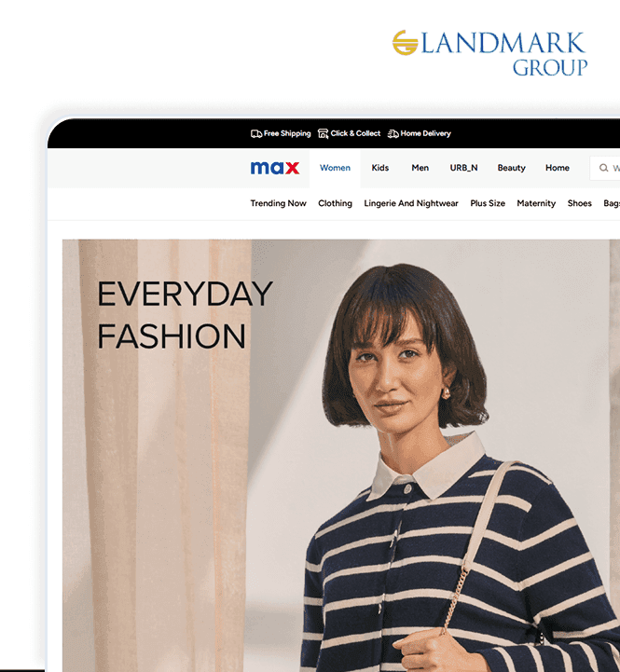Focus the search input field
Screen dimensions: 620x672
tap(605, 168)
